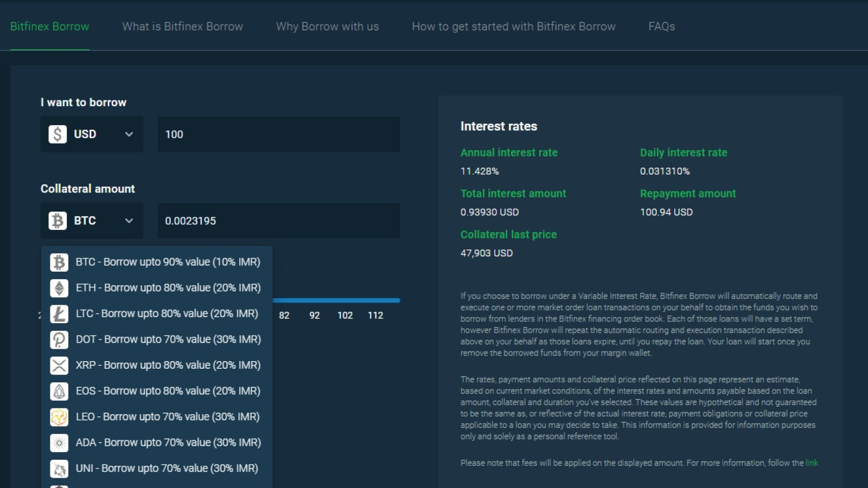Click the 92 mark on duration slider
The width and height of the screenshot is (868, 488).
click(315, 316)
